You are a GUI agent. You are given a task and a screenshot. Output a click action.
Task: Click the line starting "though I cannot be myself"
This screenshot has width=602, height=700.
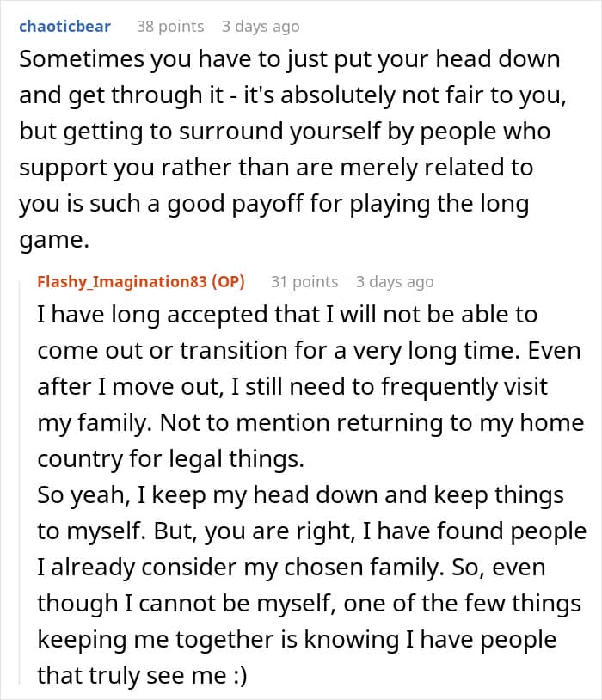[309, 604]
